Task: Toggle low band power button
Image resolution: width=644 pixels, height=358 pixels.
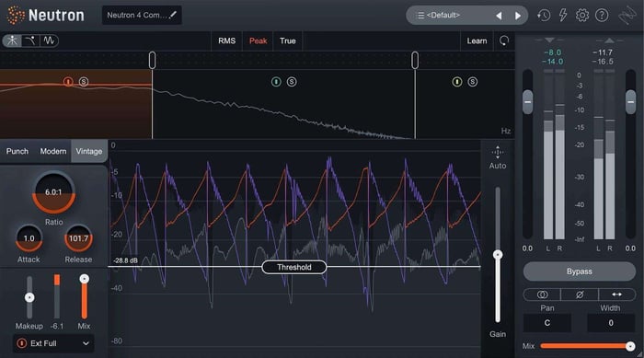Action: (68, 82)
